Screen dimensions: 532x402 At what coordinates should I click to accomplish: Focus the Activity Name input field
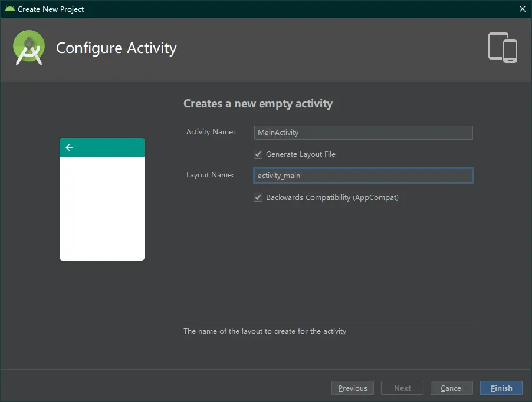(363, 133)
